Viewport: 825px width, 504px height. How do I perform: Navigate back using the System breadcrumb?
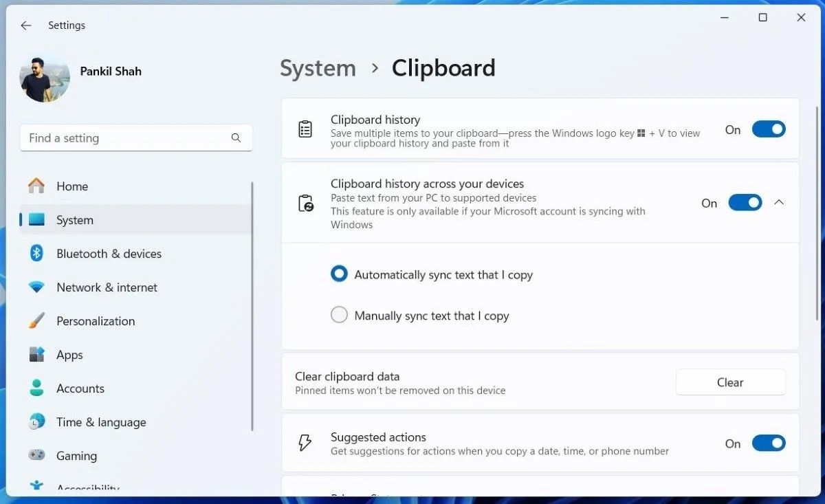point(318,68)
